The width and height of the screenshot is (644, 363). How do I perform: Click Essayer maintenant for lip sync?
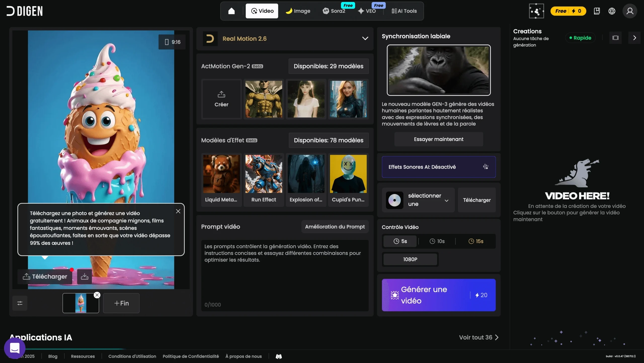point(438,139)
